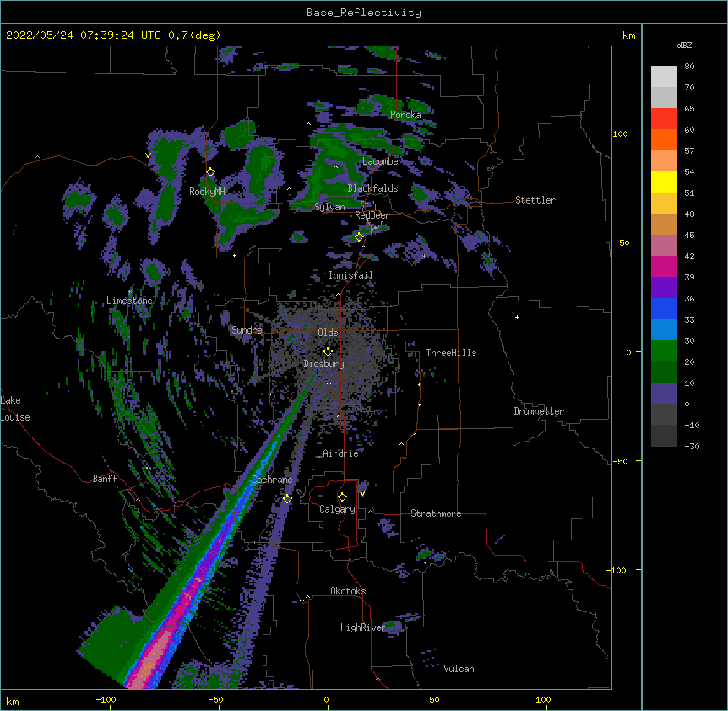The image size is (728, 711).
Task: Click the yellow V marker northeast of Calgary
Action: pyautogui.click(x=362, y=493)
